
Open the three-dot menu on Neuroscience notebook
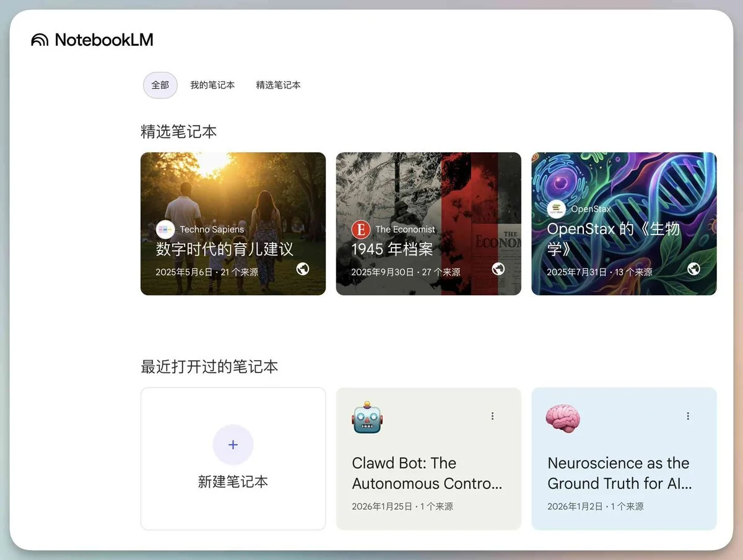687,416
